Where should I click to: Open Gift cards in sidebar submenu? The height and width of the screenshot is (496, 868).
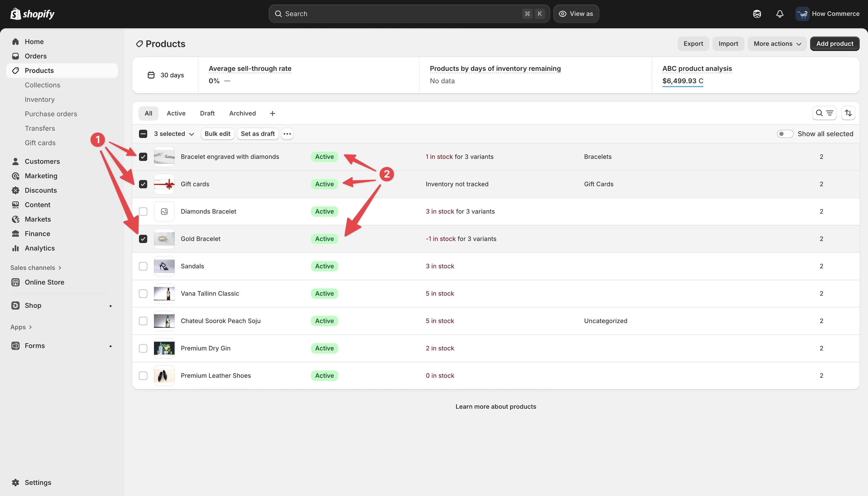point(40,143)
